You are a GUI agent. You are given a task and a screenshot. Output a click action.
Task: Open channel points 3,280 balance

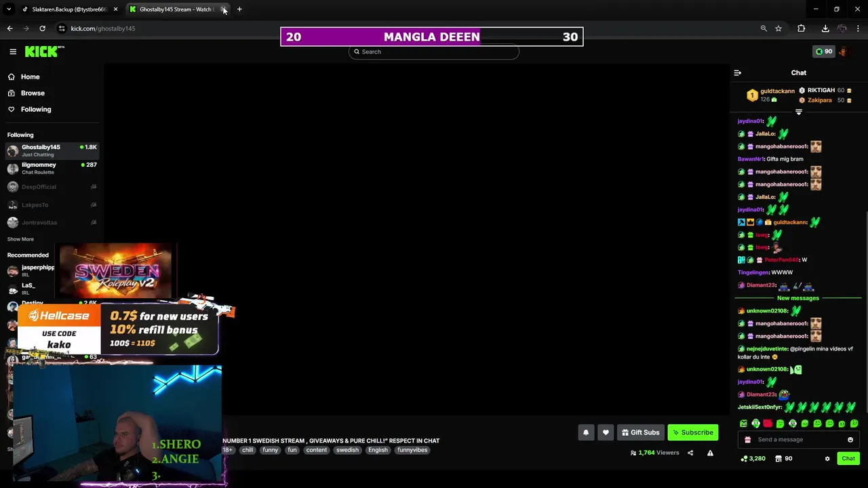pyautogui.click(x=753, y=459)
